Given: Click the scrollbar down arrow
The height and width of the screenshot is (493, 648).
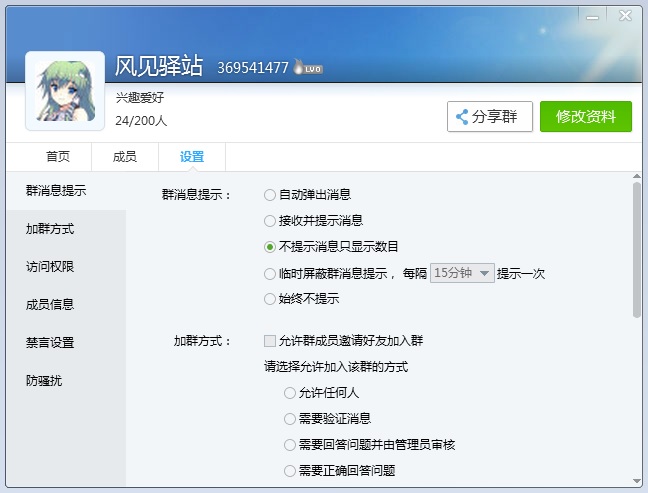Looking at the screenshot, I should coord(637,481).
